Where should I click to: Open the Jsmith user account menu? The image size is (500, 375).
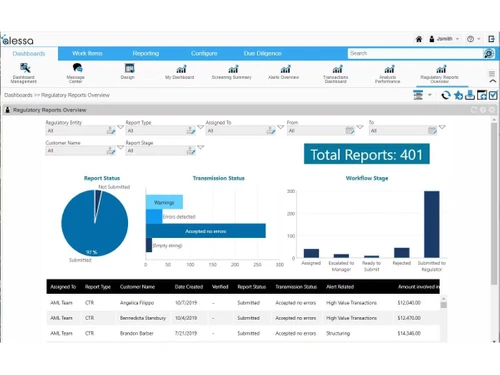pyautogui.click(x=444, y=39)
